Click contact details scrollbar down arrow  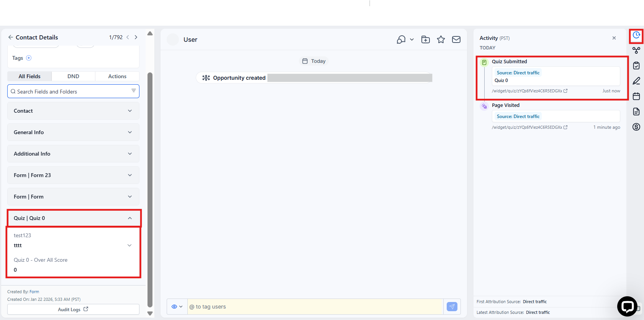150,313
